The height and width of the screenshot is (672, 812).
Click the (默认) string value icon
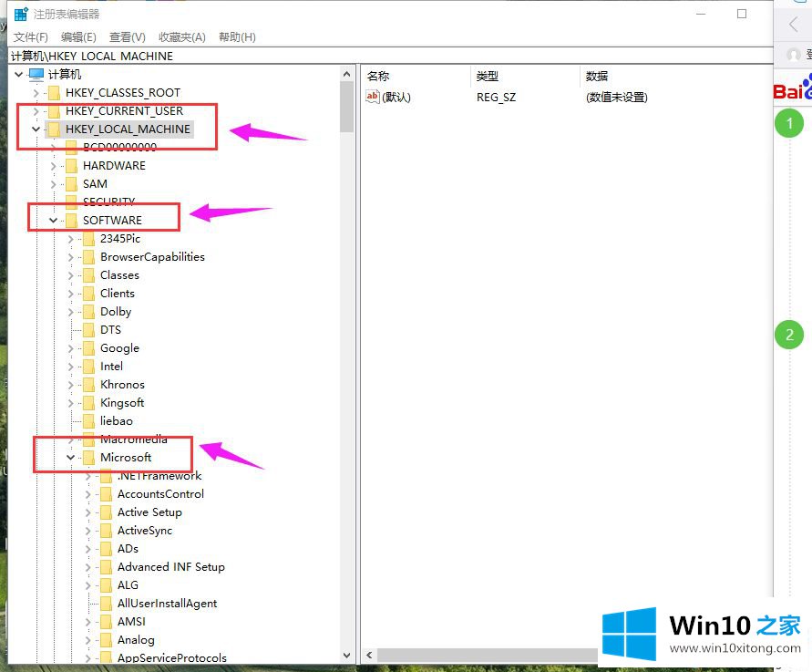coord(373,97)
